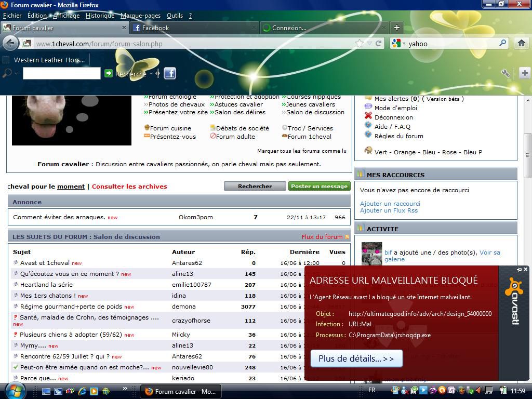Select the Orange forum color theme
Image resolution: width=532 pixels, height=399 pixels.
tap(405, 152)
